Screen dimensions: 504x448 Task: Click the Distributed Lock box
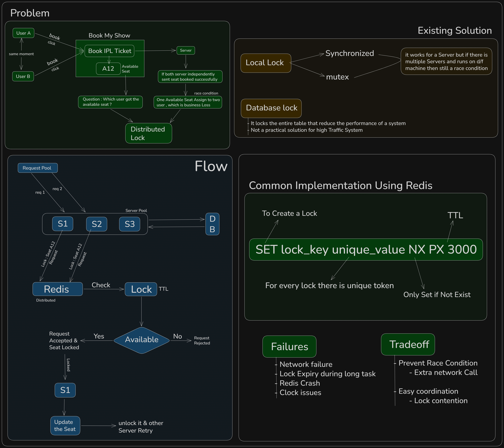(149, 133)
